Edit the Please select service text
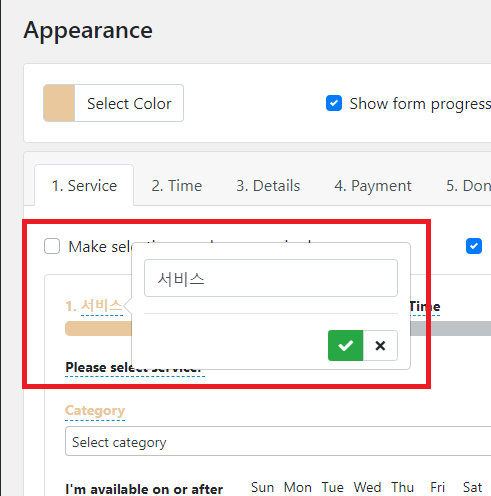Image resolution: width=491 pixels, height=496 pixels. pos(135,368)
